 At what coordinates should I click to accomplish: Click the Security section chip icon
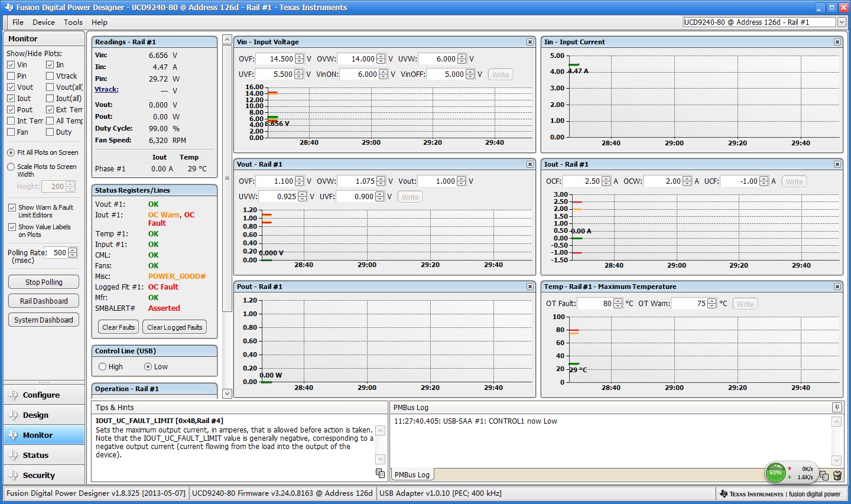[13, 476]
